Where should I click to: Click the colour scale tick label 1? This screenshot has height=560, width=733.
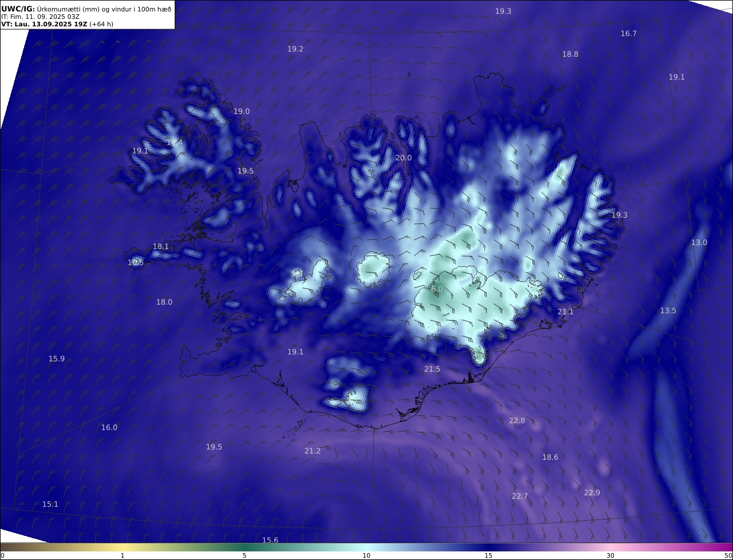pos(123,555)
